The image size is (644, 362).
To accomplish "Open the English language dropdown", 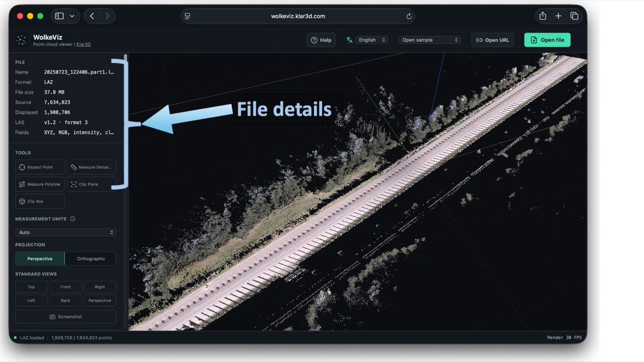I will [371, 40].
